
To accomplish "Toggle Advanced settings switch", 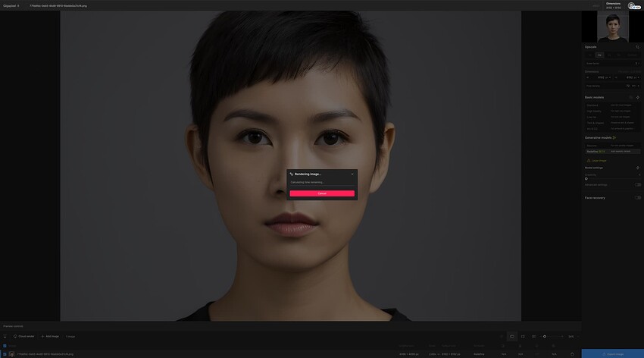I will point(638,184).
